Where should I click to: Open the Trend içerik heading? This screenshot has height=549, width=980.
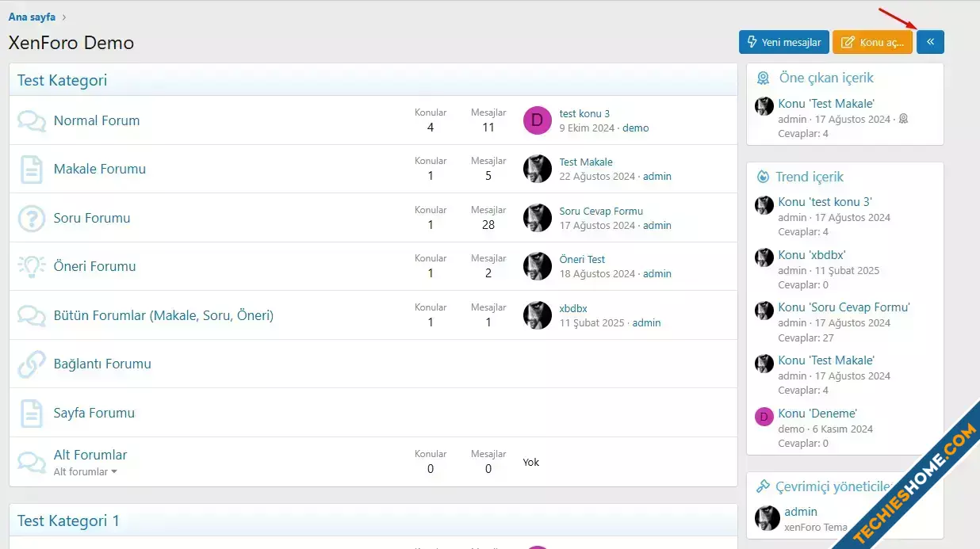[810, 177]
